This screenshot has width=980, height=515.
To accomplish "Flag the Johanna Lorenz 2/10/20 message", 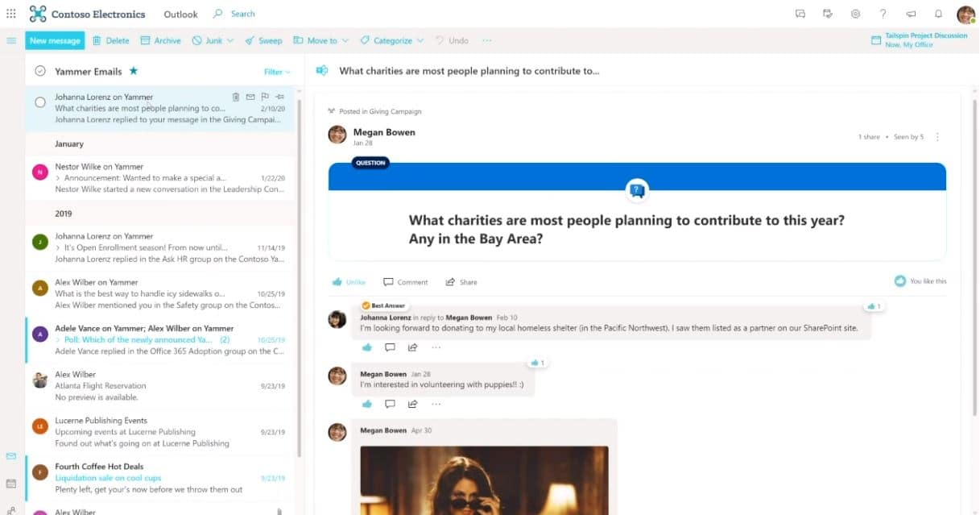I will tap(265, 97).
